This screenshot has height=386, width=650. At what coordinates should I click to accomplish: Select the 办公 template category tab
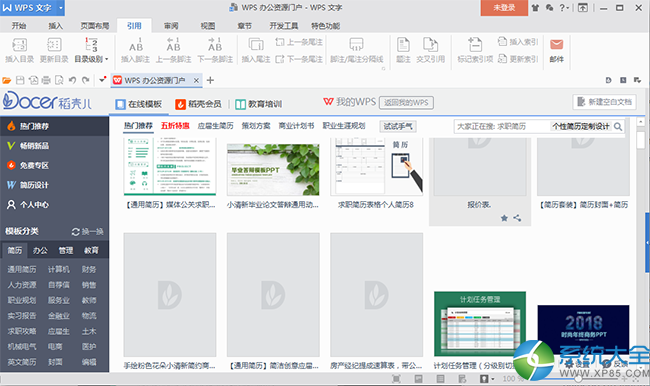point(40,250)
